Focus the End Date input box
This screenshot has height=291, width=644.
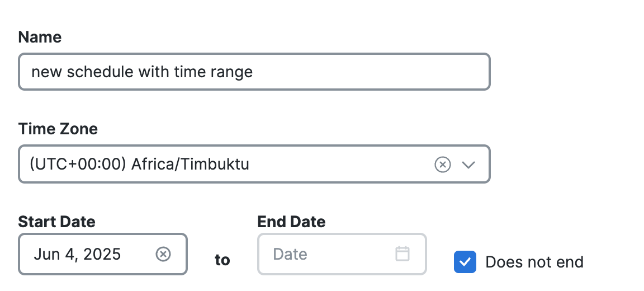pos(342,254)
